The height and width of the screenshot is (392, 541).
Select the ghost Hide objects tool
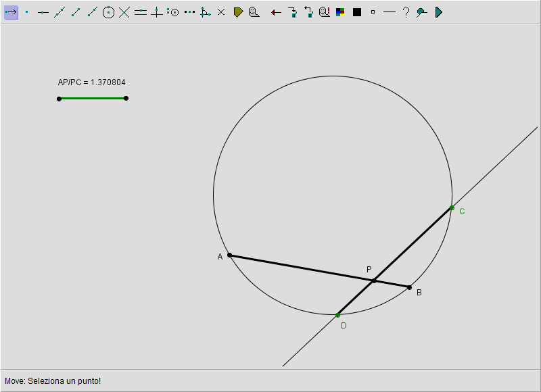(x=254, y=12)
